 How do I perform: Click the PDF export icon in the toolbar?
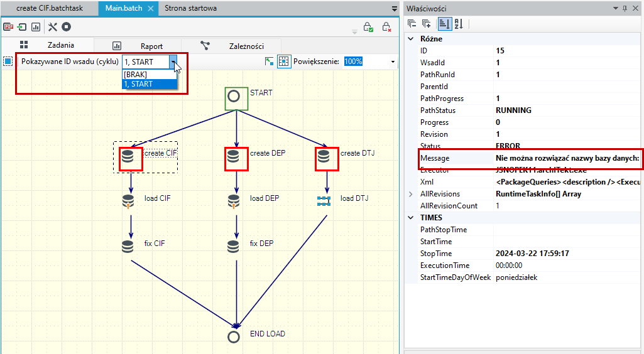[8, 27]
